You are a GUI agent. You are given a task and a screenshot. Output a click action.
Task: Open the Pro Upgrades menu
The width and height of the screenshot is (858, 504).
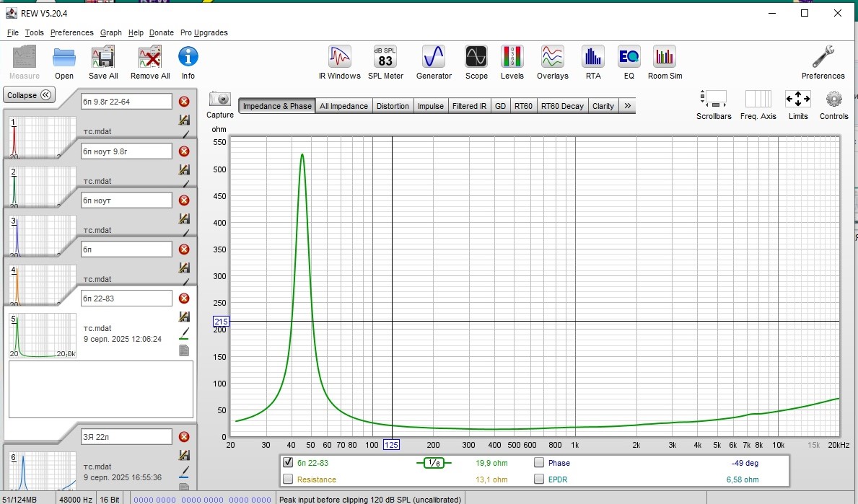pos(204,32)
